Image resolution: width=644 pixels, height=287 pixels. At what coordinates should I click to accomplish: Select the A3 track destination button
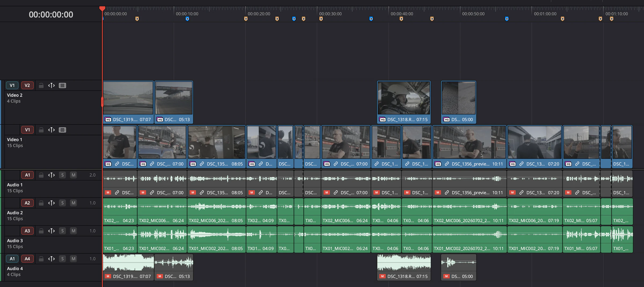27,231
